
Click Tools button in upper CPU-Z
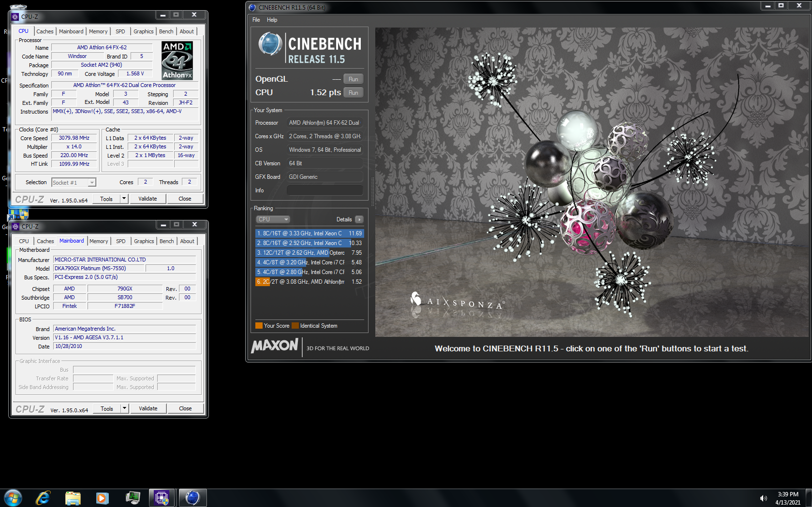click(x=106, y=199)
